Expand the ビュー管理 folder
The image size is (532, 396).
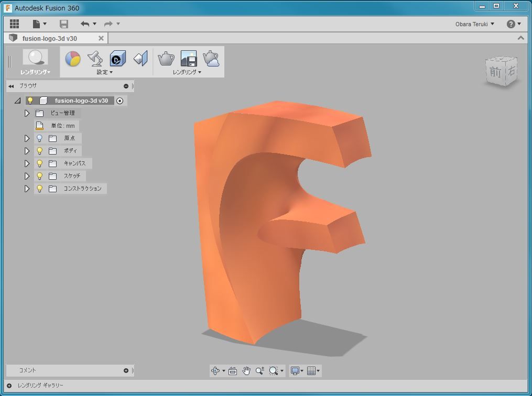click(x=27, y=113)
